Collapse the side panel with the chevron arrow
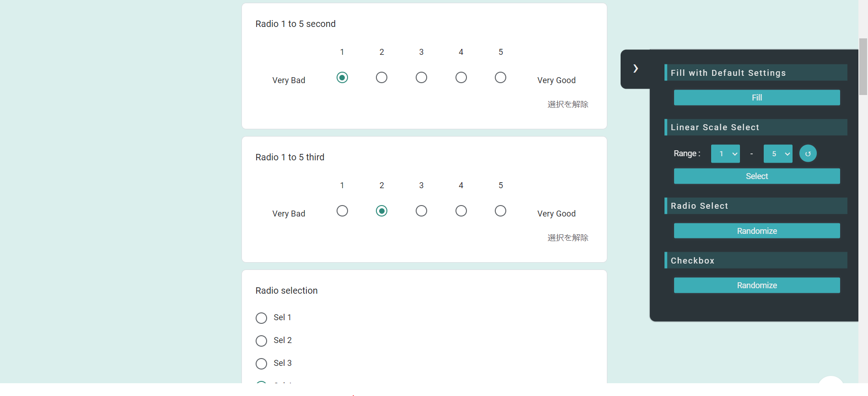 click(635, 69)
